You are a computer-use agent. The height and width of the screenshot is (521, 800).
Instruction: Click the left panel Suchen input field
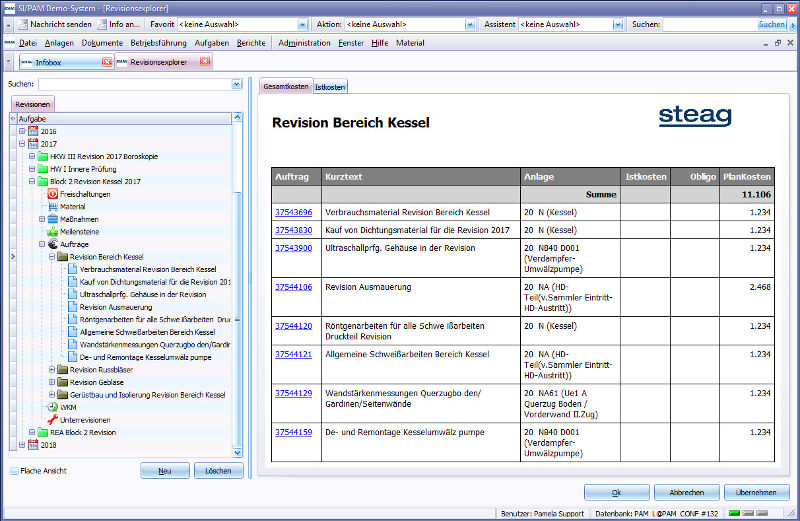136,84
